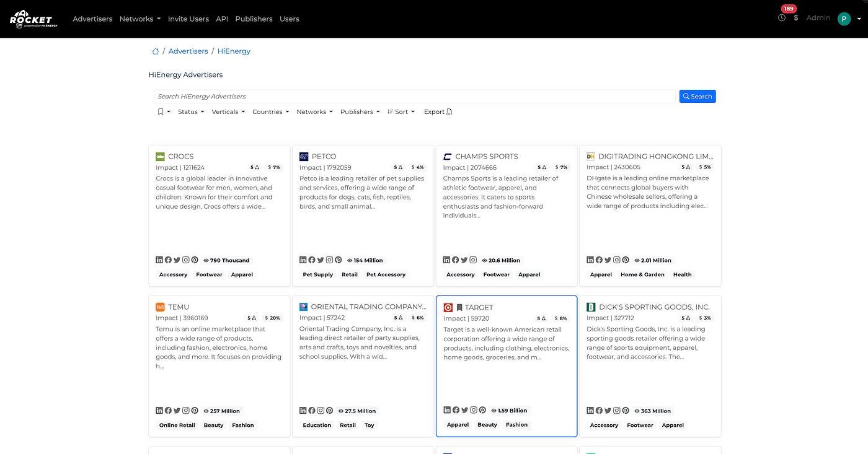
Task: Open DHgate card Facebook icon
Action: (599, 260)
